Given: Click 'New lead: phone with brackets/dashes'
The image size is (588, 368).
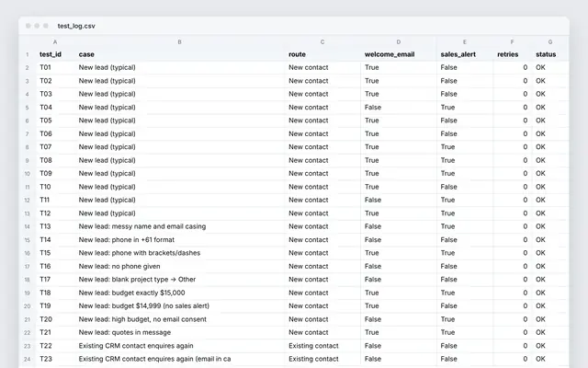Looking at the screenshot, I should point(140,253).
